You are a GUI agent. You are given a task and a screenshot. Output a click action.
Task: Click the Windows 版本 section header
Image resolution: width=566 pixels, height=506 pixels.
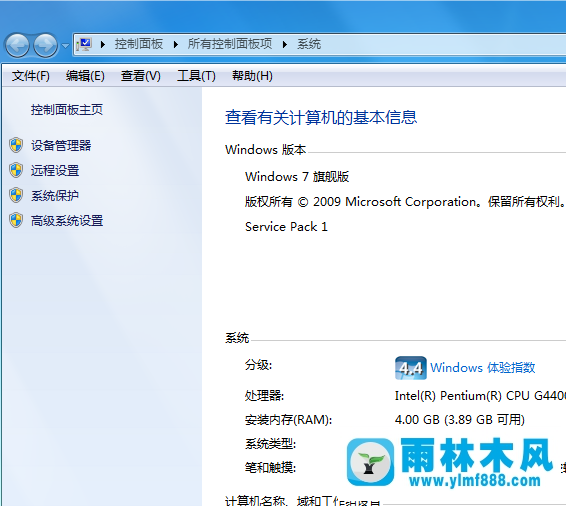(x=266, y=149)
